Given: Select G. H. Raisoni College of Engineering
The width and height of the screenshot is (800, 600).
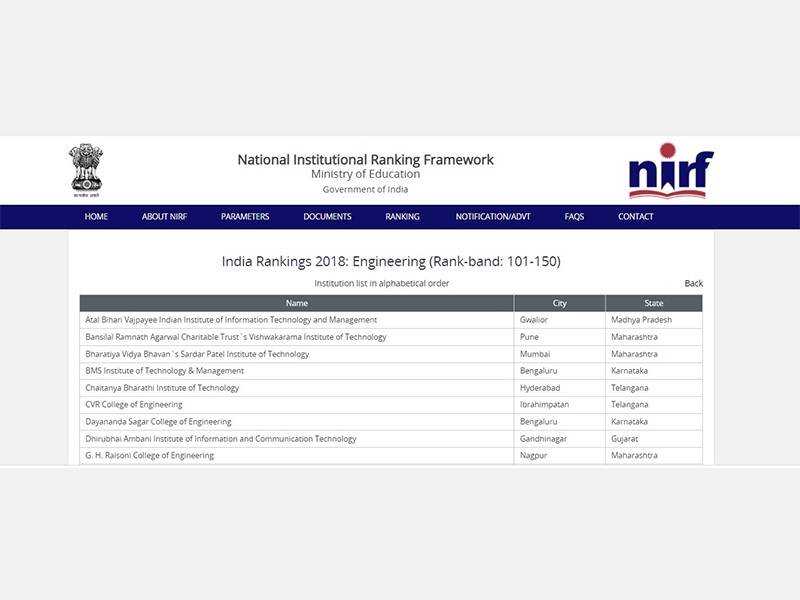Looking at the screenshot, I should 149,456.
